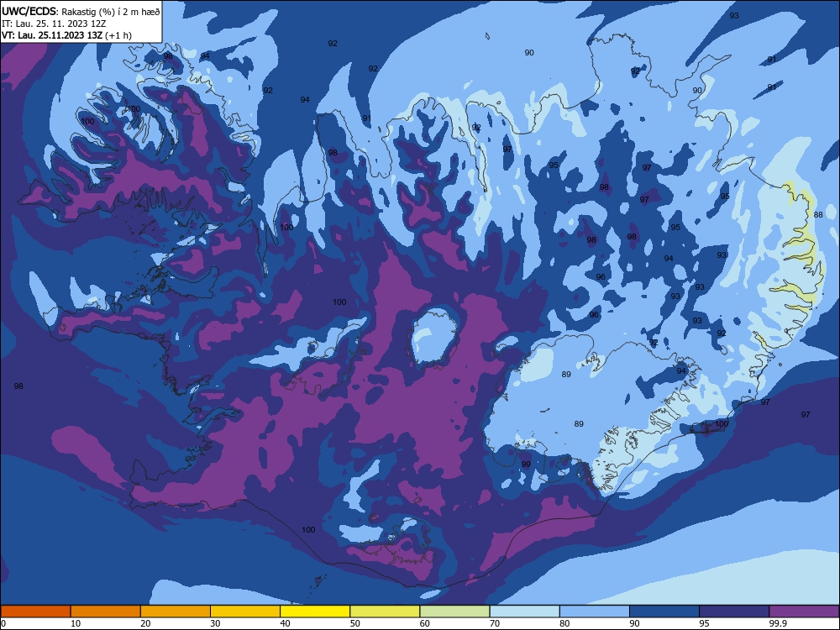Click the "98" value in the western ocean

coord(18,386)
